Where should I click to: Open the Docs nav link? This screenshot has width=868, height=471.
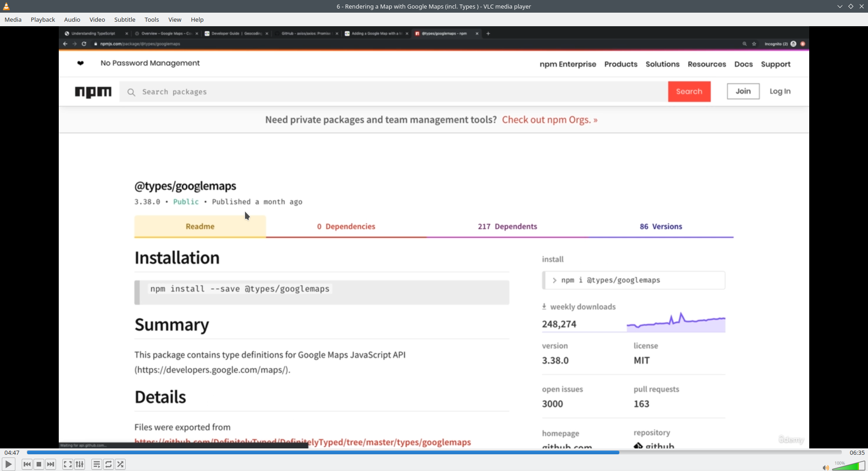[744, 64]
